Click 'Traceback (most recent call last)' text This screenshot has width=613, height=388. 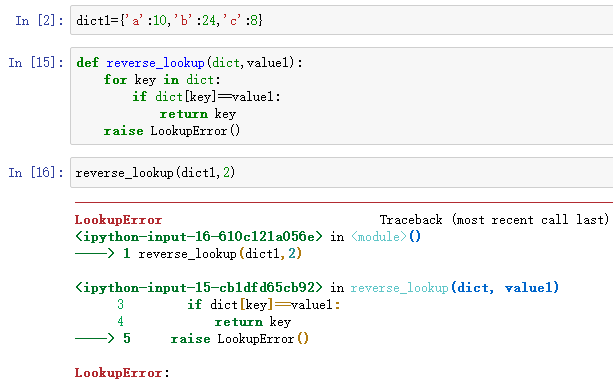pyautogui.click(x=494, y=220)
